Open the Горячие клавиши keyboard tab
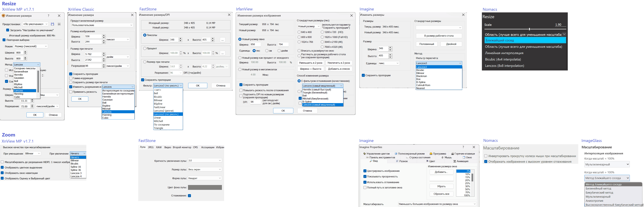644x207 pixels. [463, 154]
